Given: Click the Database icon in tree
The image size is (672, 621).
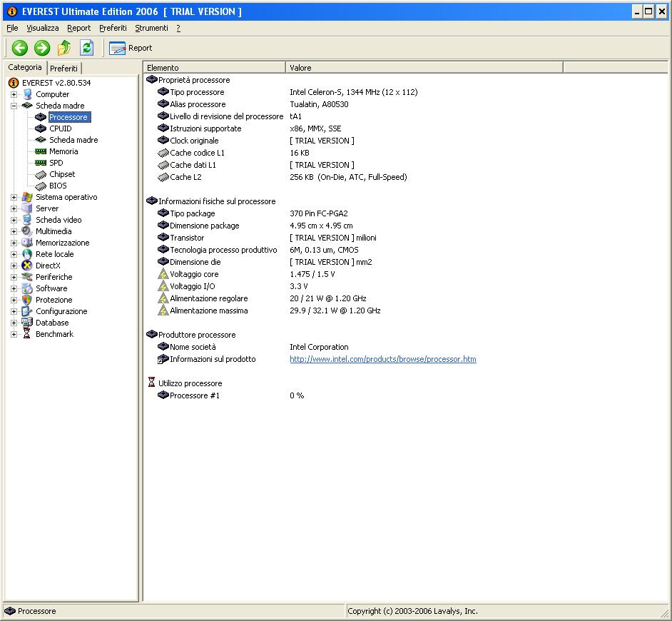Looking at the screenshot, I should (x=27, y=323).
